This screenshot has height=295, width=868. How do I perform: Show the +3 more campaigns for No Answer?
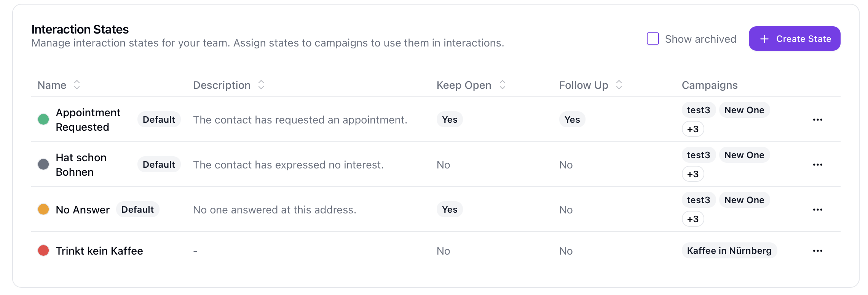(x=693, y=219)
